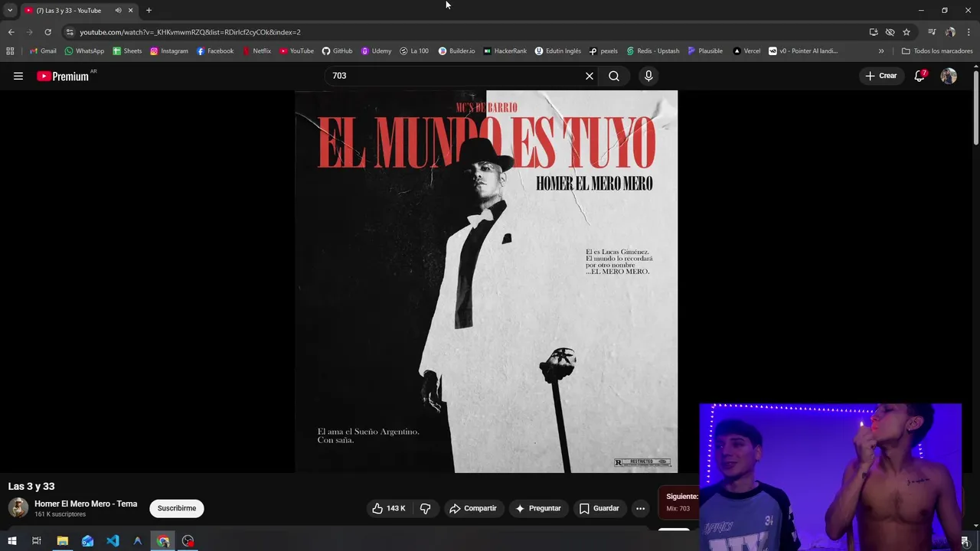
Task: Subscribe using the Suscribirme button
Action: point(177,508)
